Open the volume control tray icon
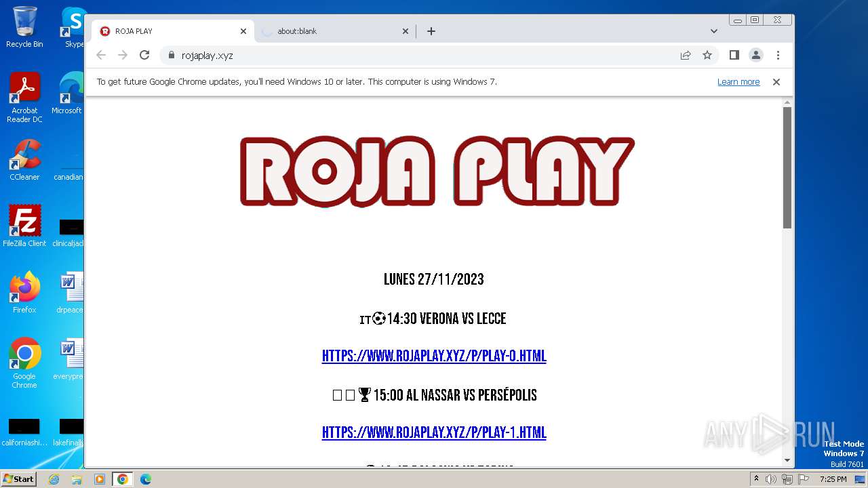The height and width of the screenshot is (488, 868). click(771, 479)
